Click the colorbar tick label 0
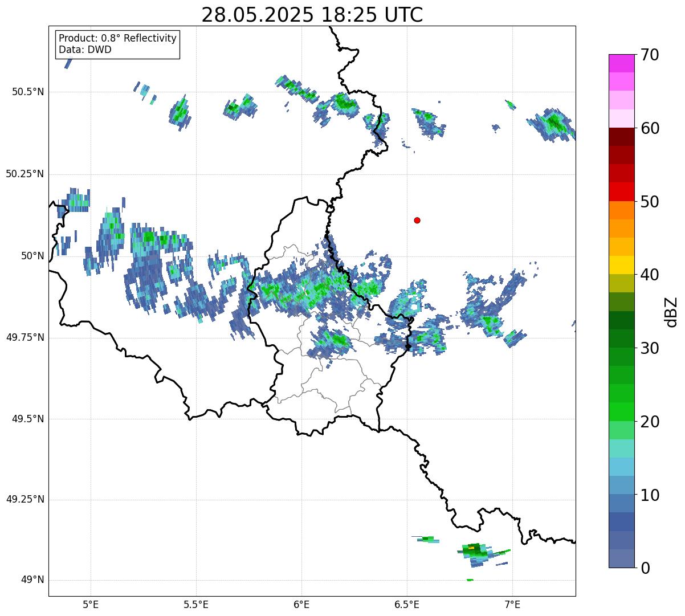 pyautogui.click(x=645, y=568)
